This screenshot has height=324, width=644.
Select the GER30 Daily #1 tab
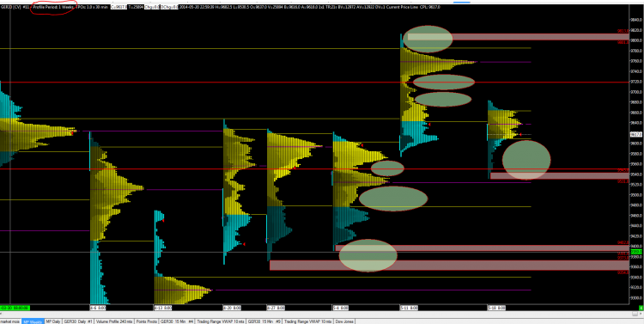pyautogui.click(x=78, y=321)
